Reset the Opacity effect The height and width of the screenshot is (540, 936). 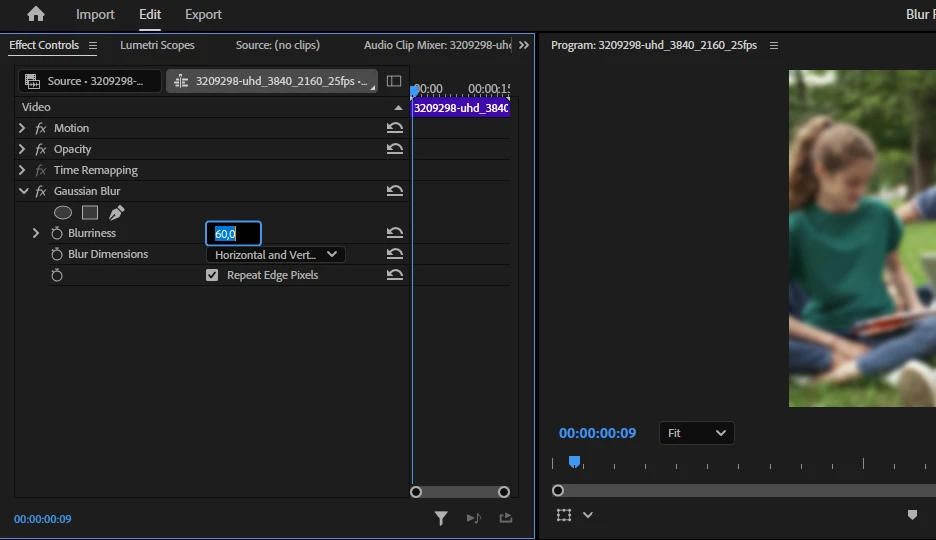[395, 149]
